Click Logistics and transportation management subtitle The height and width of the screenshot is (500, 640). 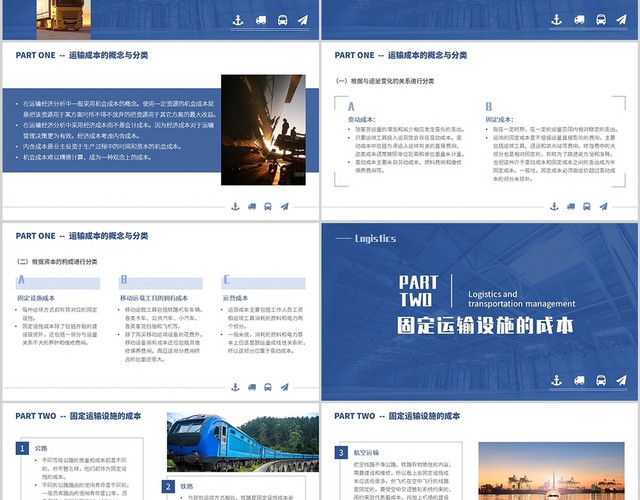tap(521, 299)
